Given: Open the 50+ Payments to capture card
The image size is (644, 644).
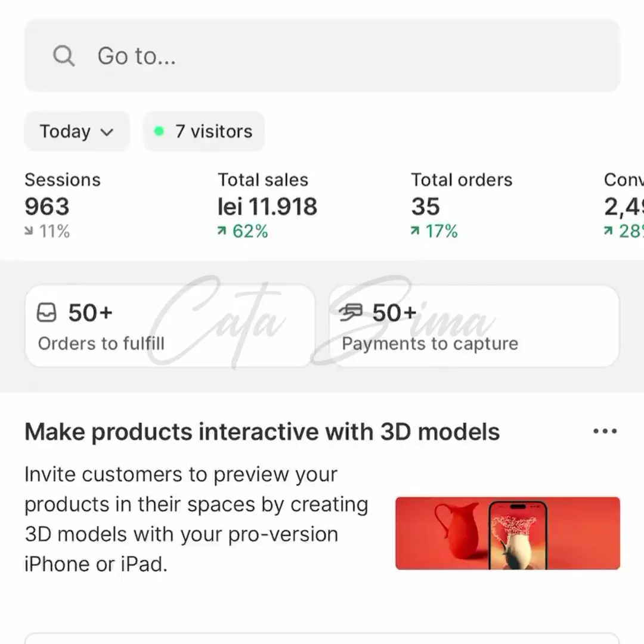Looking at the screenshot, I should pos(474,326).
